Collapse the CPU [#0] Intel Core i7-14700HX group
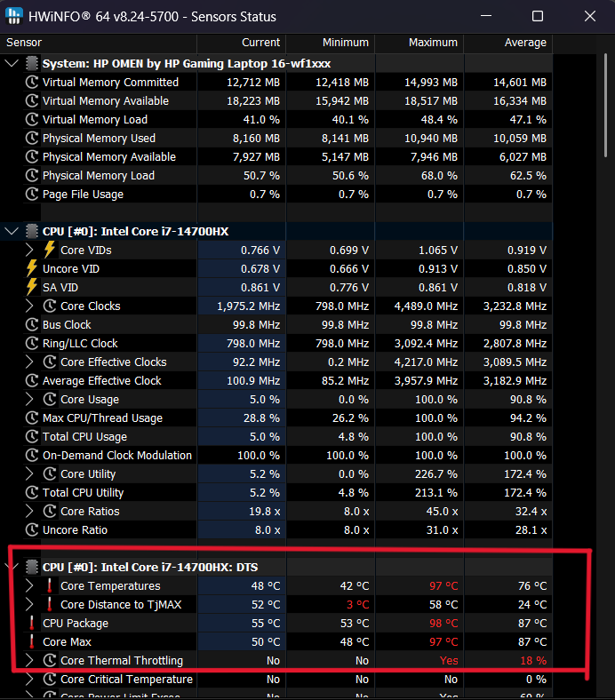Screen dimensions: 615x700 pos(12,231)
